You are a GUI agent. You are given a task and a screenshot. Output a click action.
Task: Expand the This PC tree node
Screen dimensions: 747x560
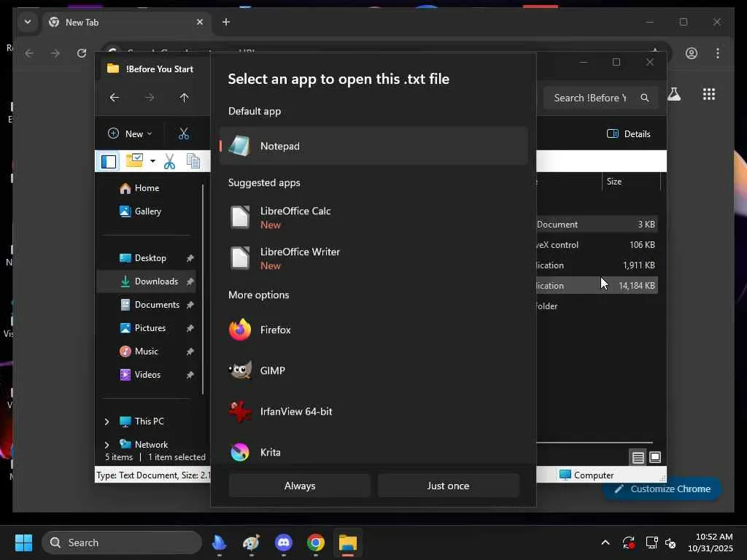107,421
